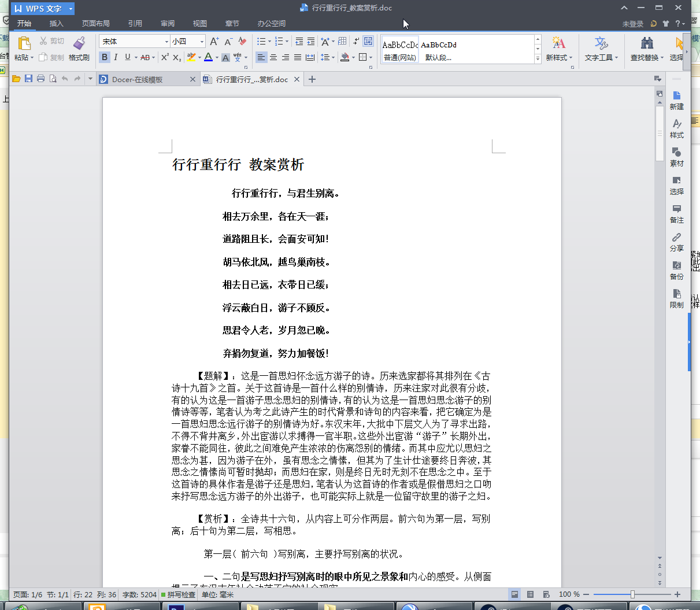Image resolution: width=700 pixels, height=610 pixels.
Task: Open 插入 ribbon tab
Action: pyautogui.click(x=57, y=24)
